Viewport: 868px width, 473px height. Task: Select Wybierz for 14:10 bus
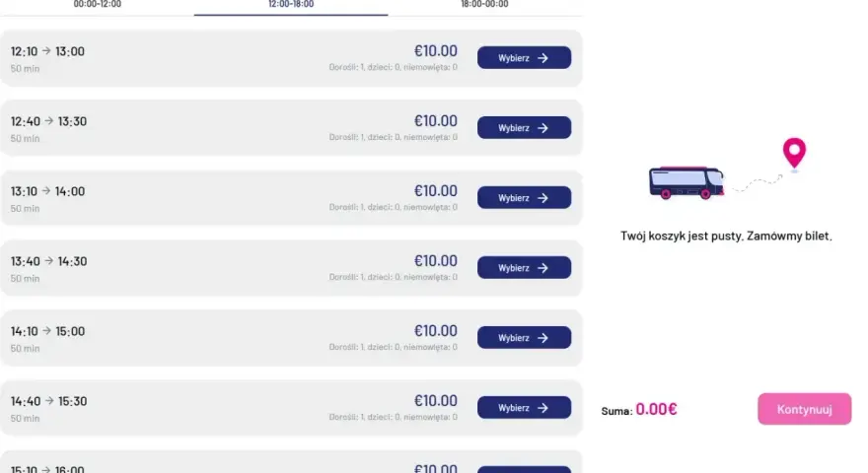524,337
